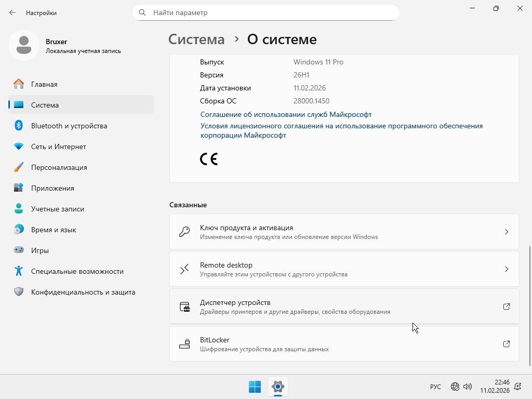Click external-link icon on Диспетчер устройств row
532x399 pixels.
click(x=506, y=307)
